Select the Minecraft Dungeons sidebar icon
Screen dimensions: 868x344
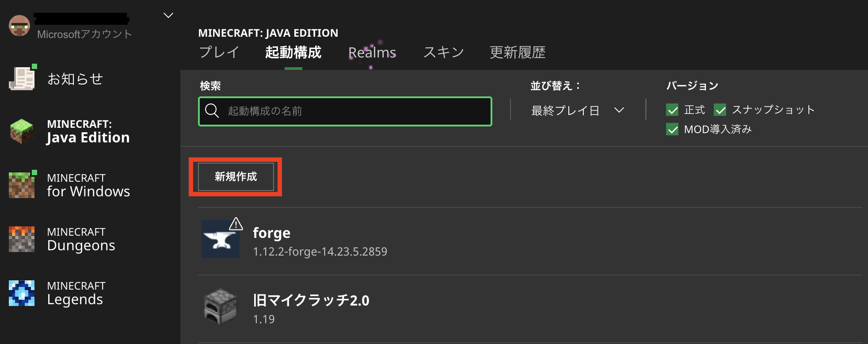[x=22, y=239]
